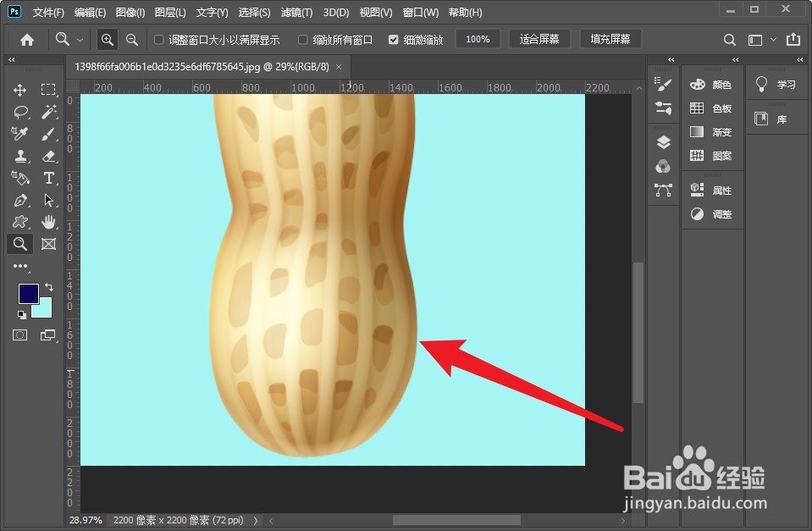This screenshot has height=531, width=812.
Task: Open the 颜色 panel
Action: click(x=711, y=85)
